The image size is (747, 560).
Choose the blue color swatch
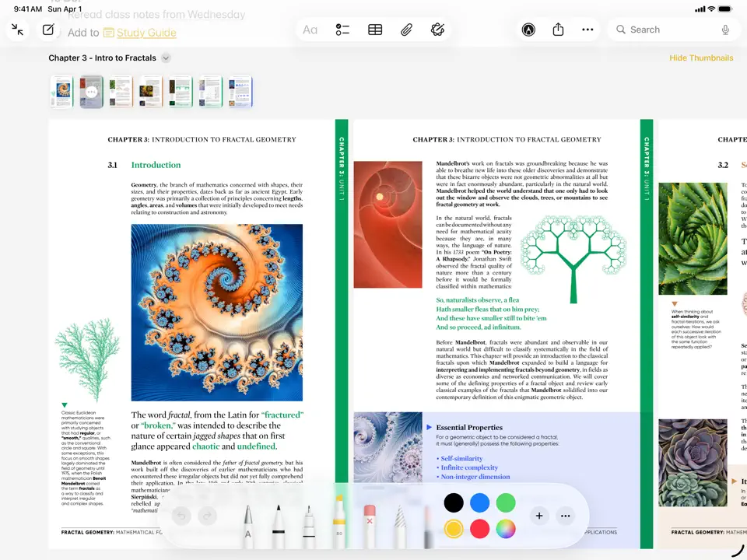pyautogui.click(x=480, y=502)
